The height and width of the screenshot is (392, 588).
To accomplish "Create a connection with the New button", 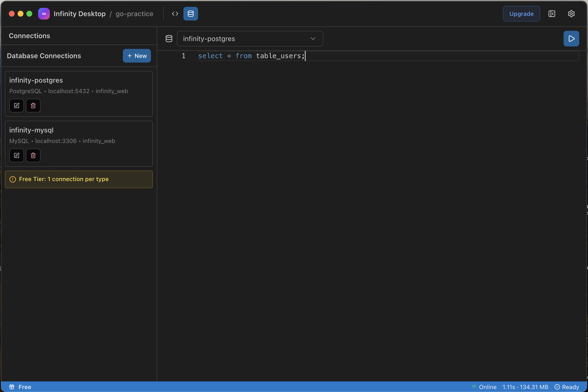I will [137, 55].
